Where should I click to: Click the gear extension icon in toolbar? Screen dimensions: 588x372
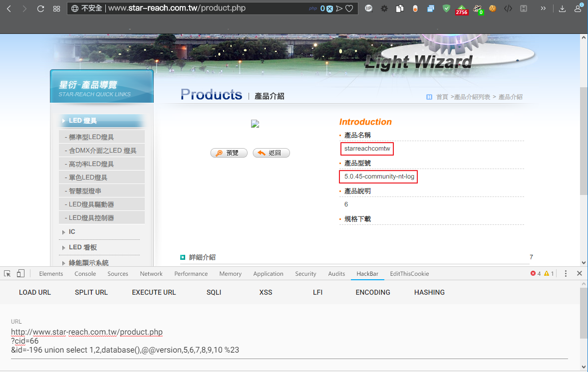(x=384, y=8)
